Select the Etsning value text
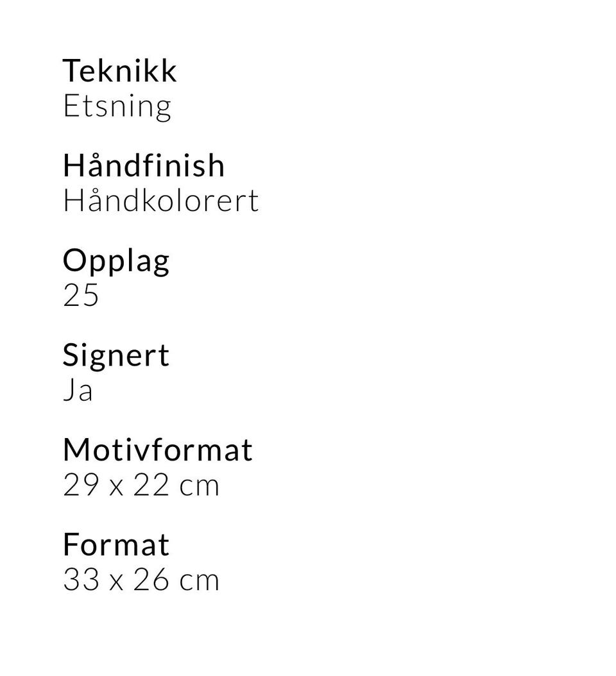 click(x=117, y=107)
